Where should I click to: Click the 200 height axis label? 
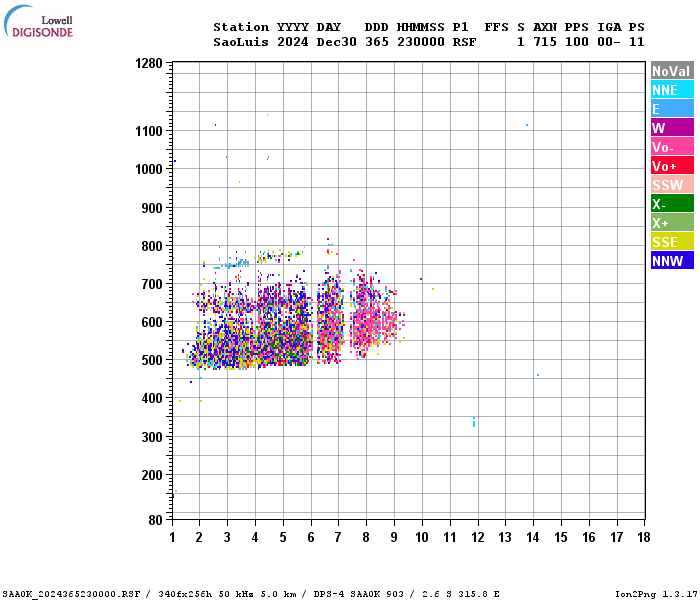[x=152, y=475]
